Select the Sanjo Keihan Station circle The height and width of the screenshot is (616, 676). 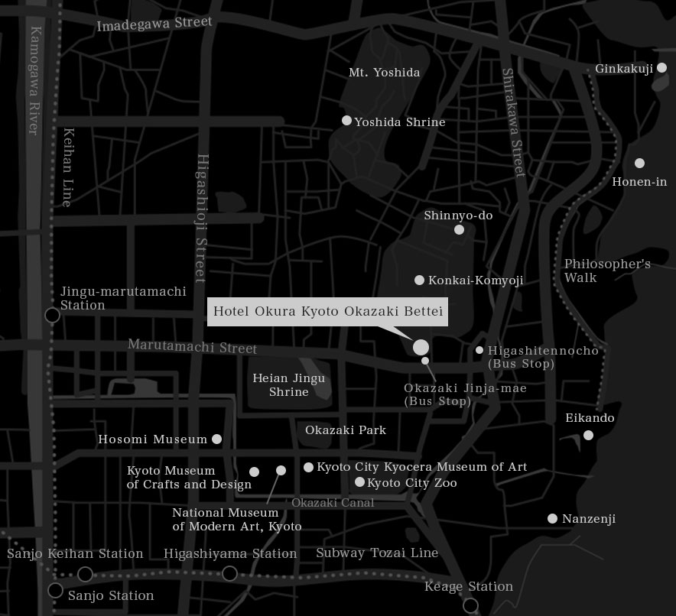click(x=85, y=574)
